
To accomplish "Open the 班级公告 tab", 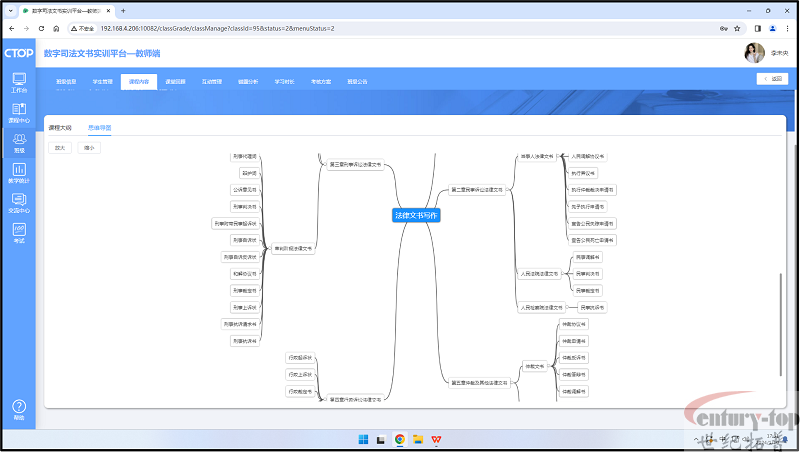I will 357,82.
